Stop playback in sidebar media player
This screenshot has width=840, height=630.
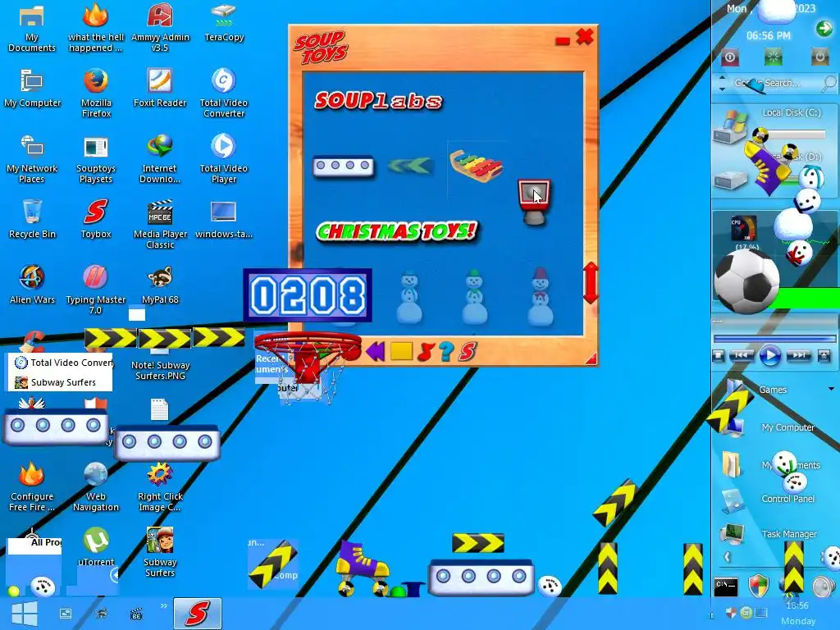pyautogui.click(x=719, y=356)
